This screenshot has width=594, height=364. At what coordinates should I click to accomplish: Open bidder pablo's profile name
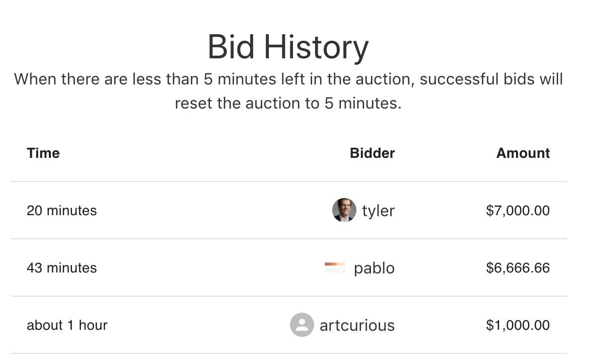point(374,268)
